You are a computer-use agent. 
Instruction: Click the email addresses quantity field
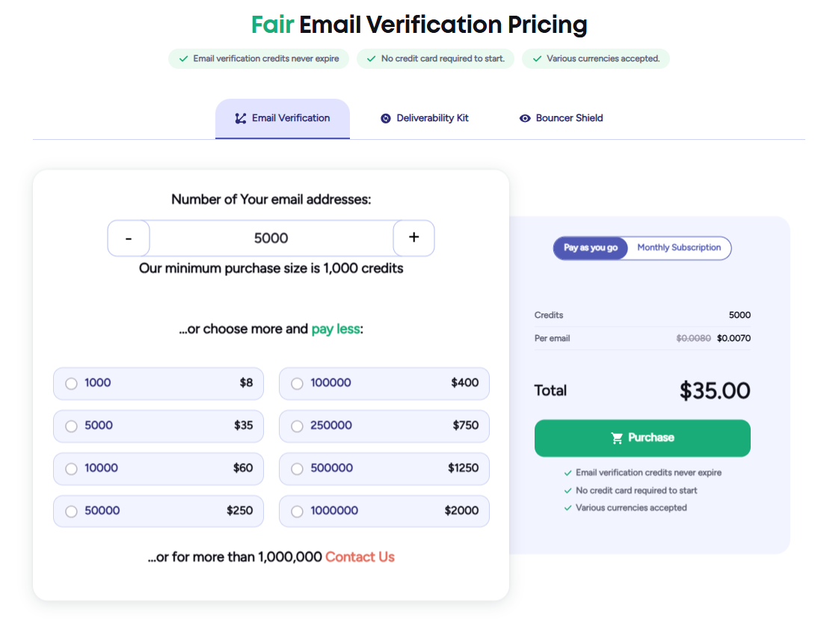[x=271, y=238]
